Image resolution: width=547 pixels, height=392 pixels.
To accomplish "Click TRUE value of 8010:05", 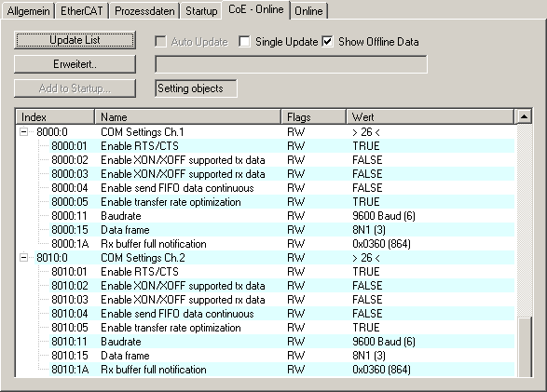I will [366, 327].
